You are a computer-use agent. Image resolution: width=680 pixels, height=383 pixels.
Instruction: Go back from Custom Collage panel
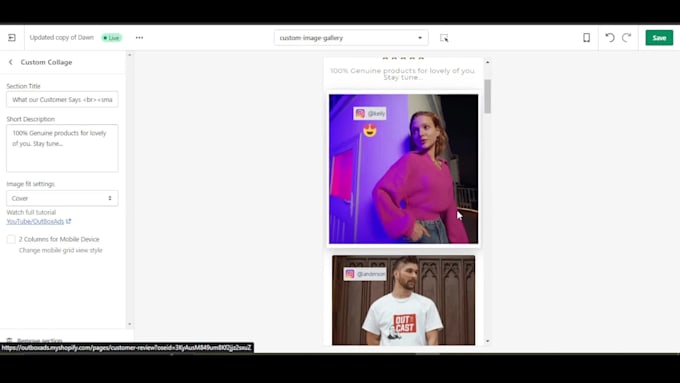click(x=11, y=62)
